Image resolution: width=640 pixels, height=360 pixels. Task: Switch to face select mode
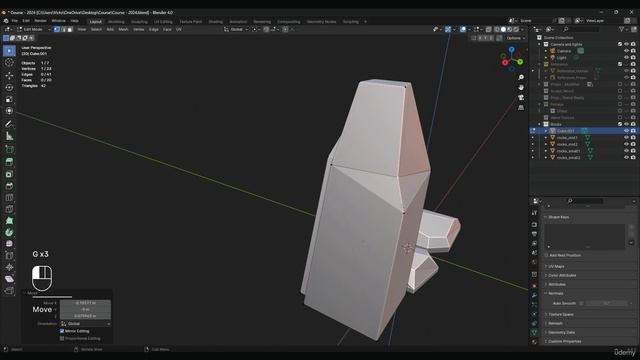[x=70, y=29]
